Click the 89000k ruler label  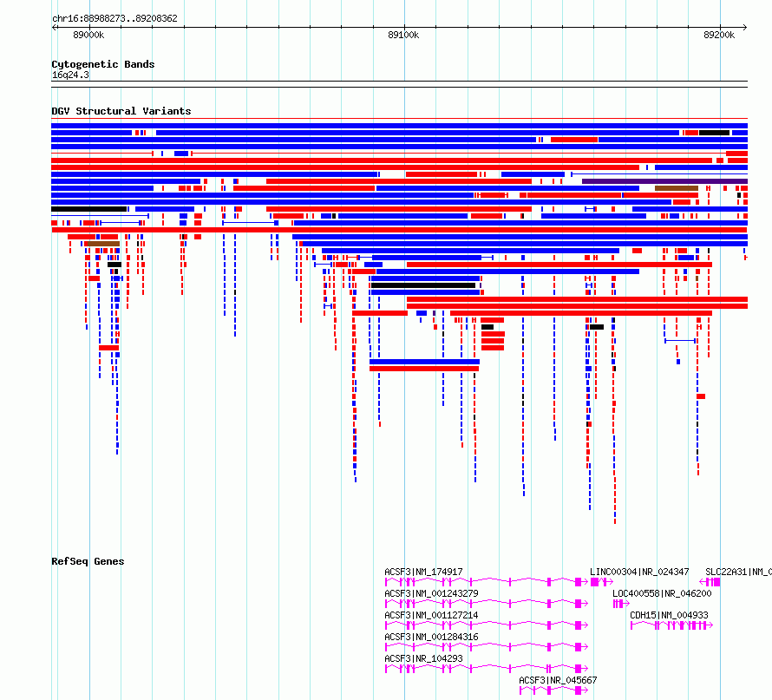(x=88, y=35)
